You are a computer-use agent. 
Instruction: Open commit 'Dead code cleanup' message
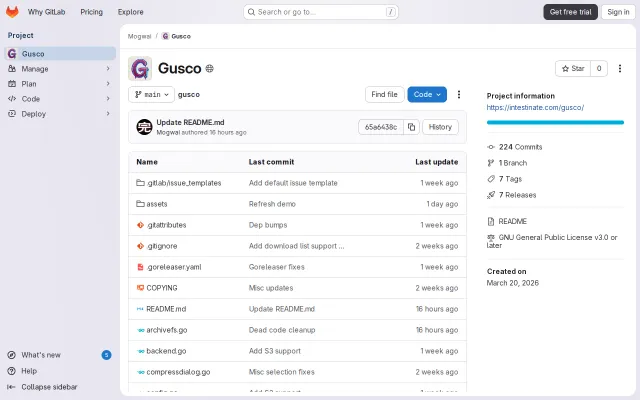pyautogui.click(x=282, y=330)
